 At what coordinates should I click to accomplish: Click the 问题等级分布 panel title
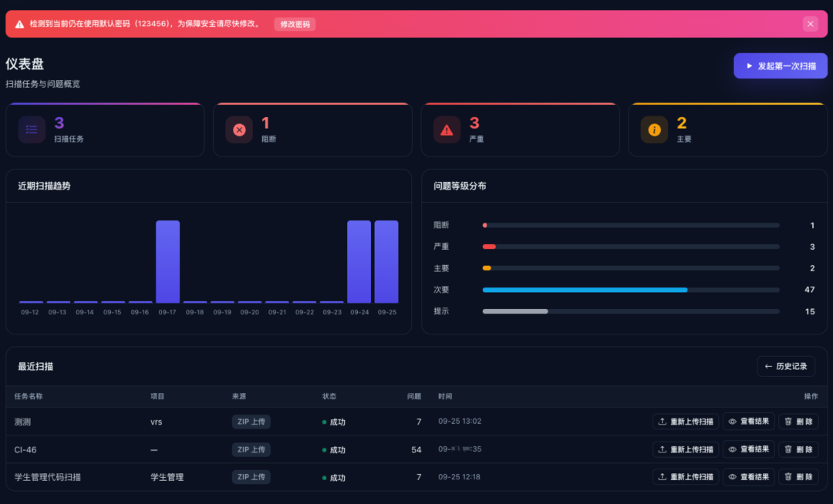(460, 186)
